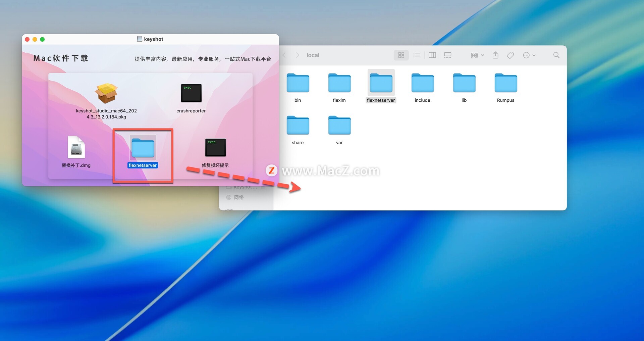Open the group-by dropdown in Finder toolbar
This screenshot has width=644, height=341.
click(477, 55)
